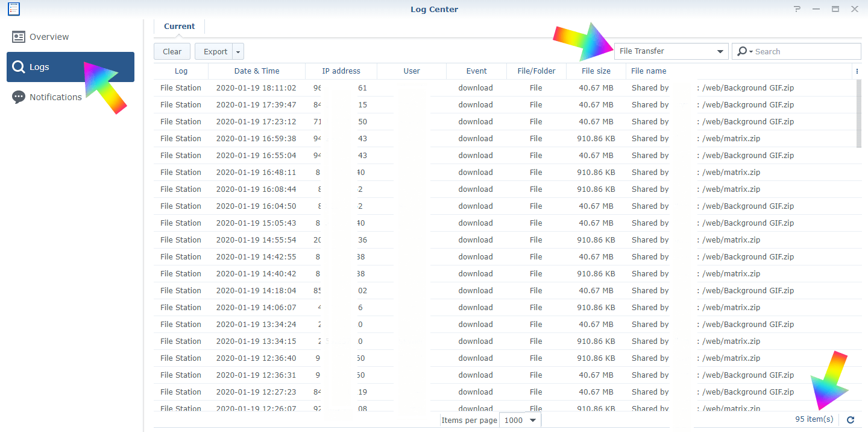Select the log entry at 2020-01-19 17:39:47
Screen dimensions: 868x432
click(x=505, y=105)
